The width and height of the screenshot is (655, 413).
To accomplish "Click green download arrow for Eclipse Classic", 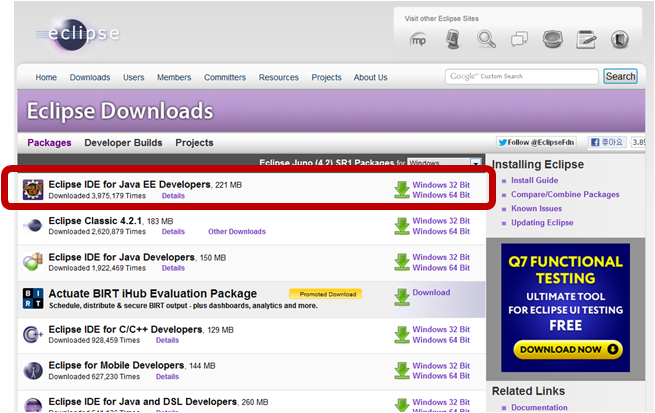I will coord(402,226).
